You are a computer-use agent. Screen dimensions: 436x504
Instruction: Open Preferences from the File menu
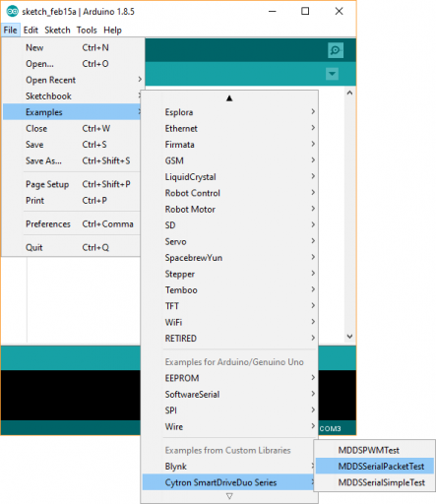coord(72,223)
